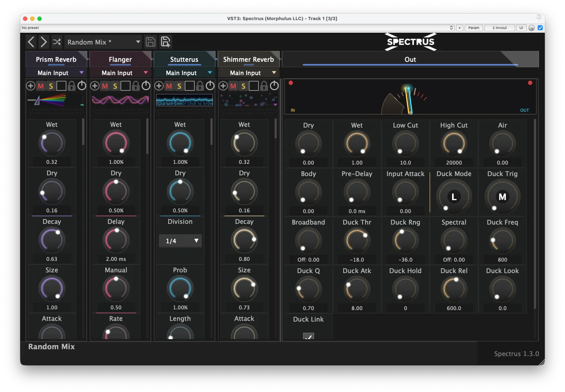Toggle power on Prism Reverb module

tap(82, 86)
